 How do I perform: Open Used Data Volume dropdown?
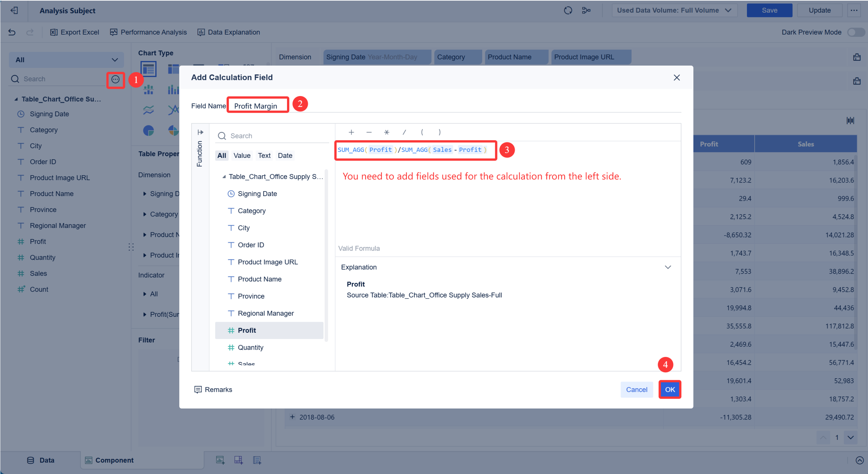674,10
